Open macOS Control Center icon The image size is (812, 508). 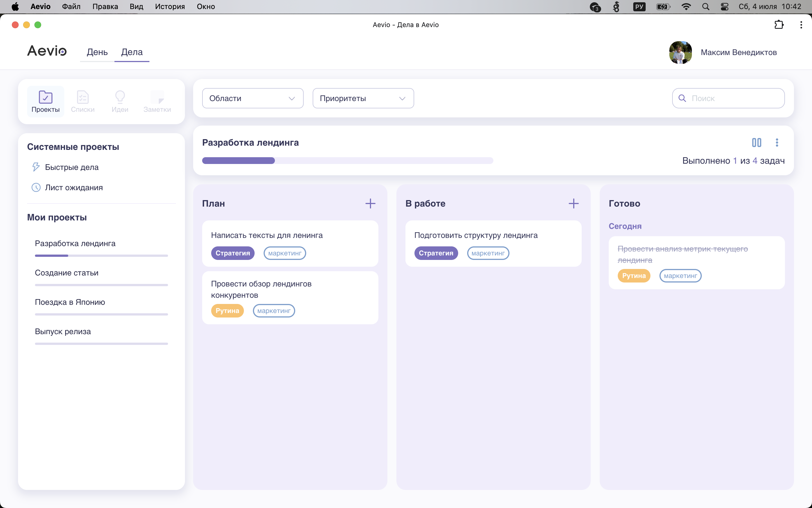click(x=724, y=6)
